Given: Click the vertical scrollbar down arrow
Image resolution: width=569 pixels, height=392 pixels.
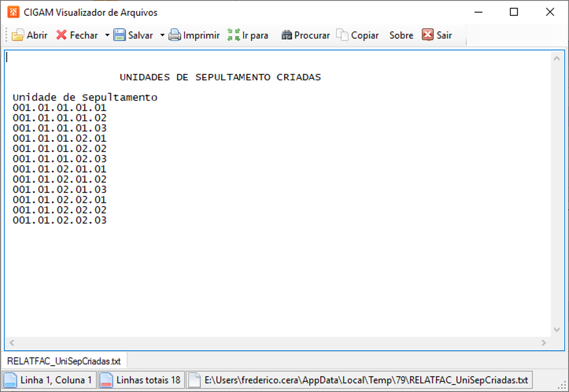Looking at the screenshot, I should click(557, 330).
